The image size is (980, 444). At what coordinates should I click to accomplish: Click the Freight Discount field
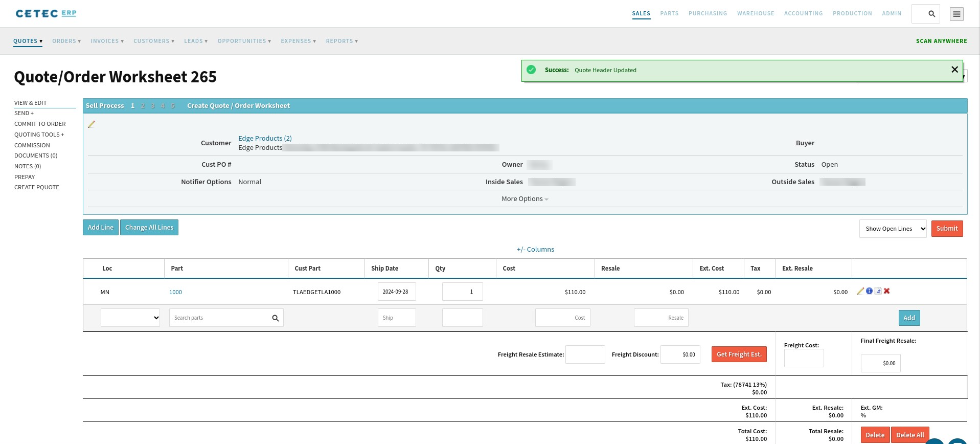(x=680, y=354)
